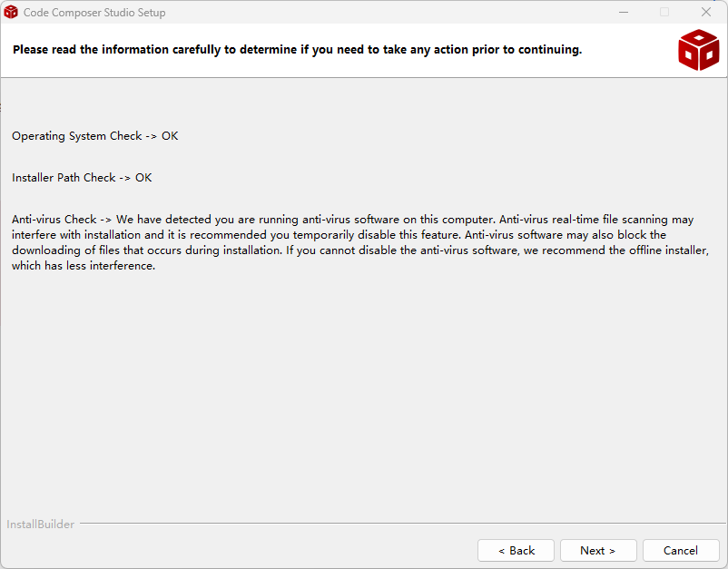Minimize the Setup window

[624, 12]
